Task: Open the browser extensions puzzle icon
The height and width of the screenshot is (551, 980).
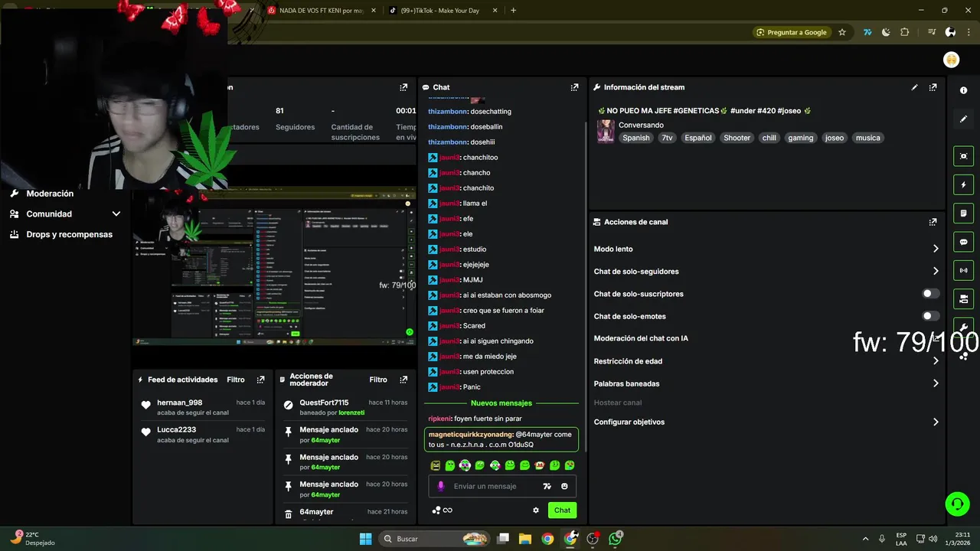Action: 905,32
